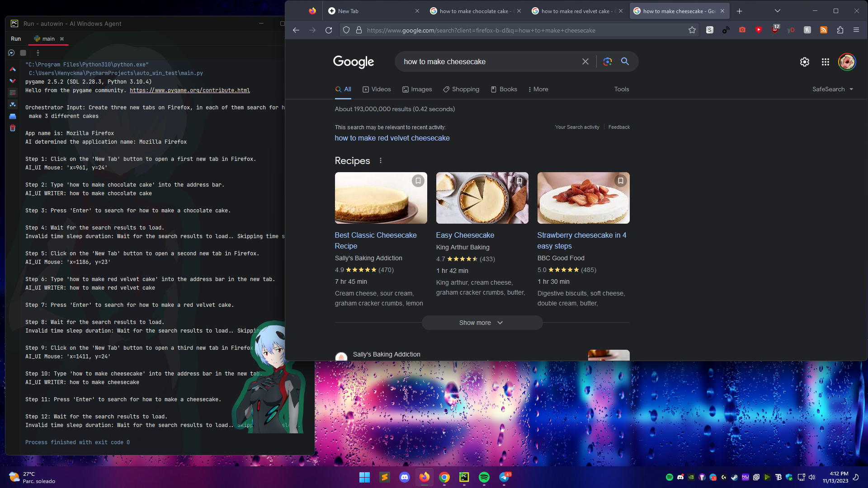Bookmark this page with the star icon
Viewport: 868px width, 488px height.
click(x=693, y=30)
